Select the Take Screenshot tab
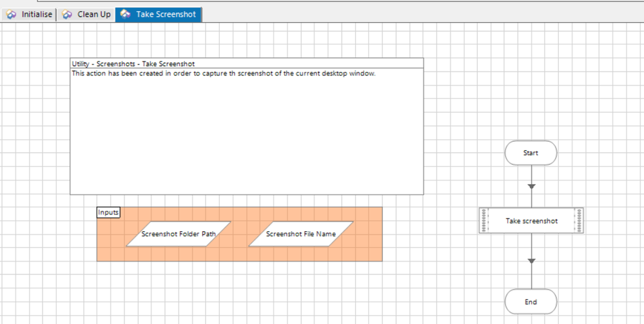 pyautogui.click(x=158, y=14)
